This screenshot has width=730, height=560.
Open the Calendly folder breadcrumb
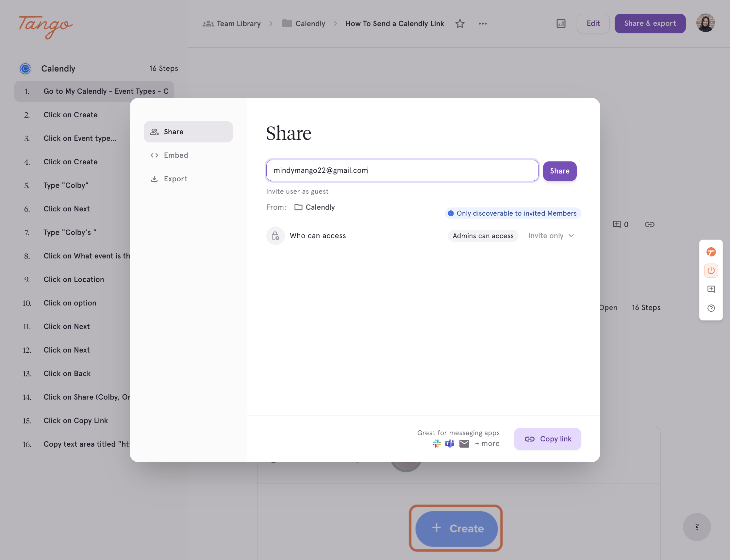[304, 24]
